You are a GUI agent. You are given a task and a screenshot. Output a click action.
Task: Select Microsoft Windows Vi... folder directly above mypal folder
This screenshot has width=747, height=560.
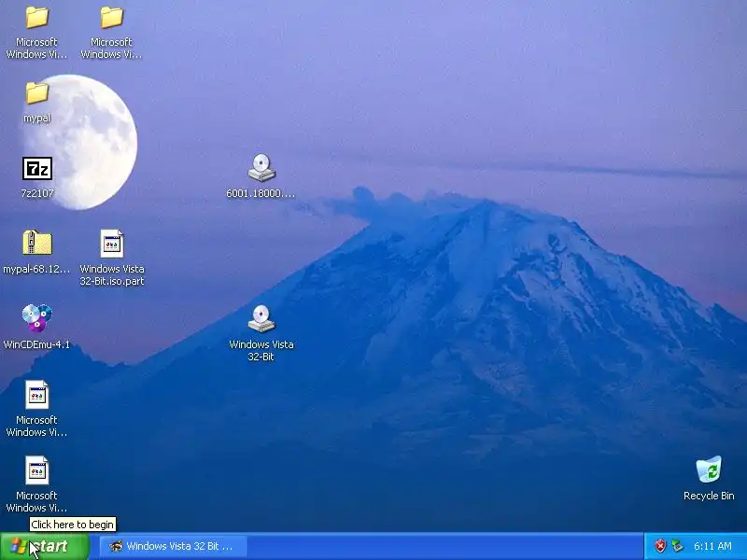pyautogui.click(x=36, y=18)
